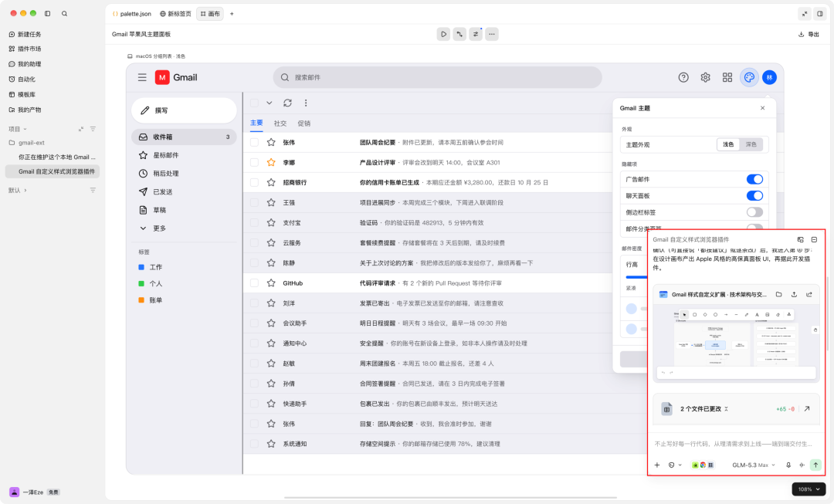Open the select-all dropdown arrow in the mail toolbar
The height and width of the screenshot is (504, 834).
click(270, 103)
